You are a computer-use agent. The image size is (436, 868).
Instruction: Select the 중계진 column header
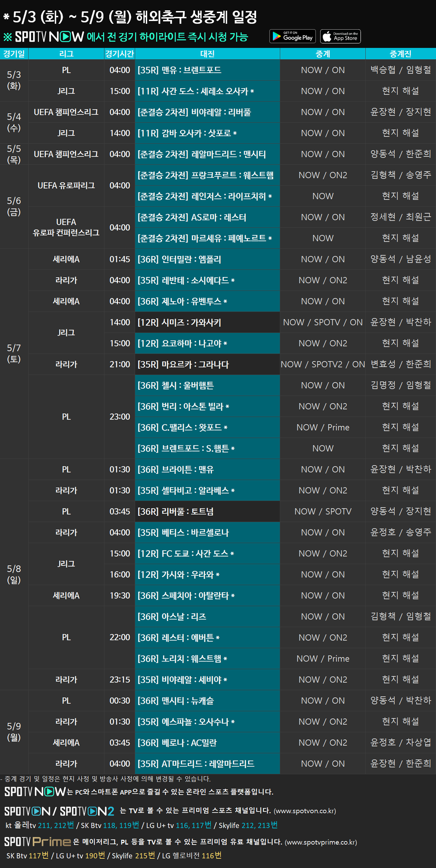click(400, 54)
